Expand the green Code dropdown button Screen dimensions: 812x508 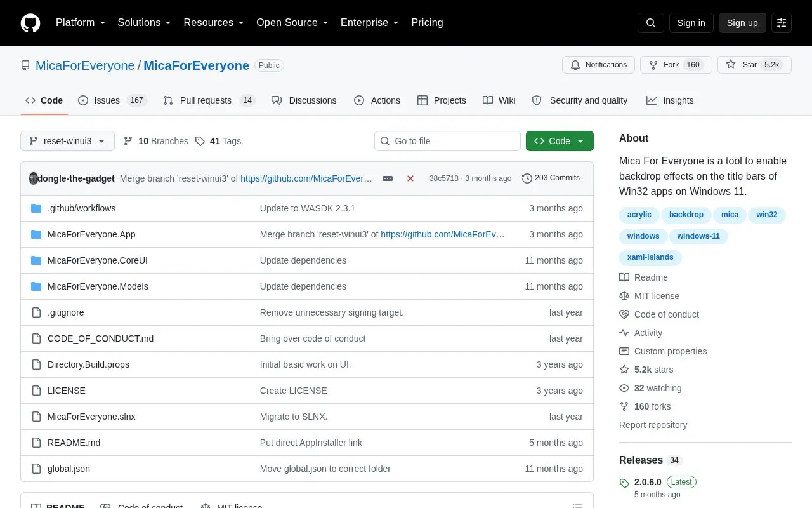point(560,141)
